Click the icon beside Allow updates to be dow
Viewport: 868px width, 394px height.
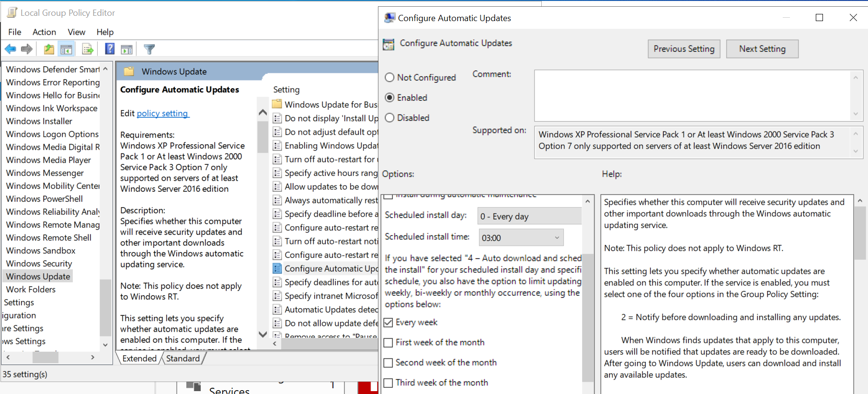coord(277,186)
